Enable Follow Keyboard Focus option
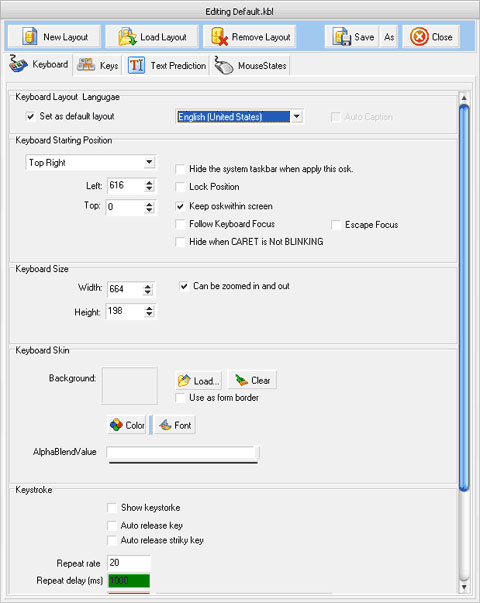The width and height of the screenshot is (480, 603). [x=180, y=224]
